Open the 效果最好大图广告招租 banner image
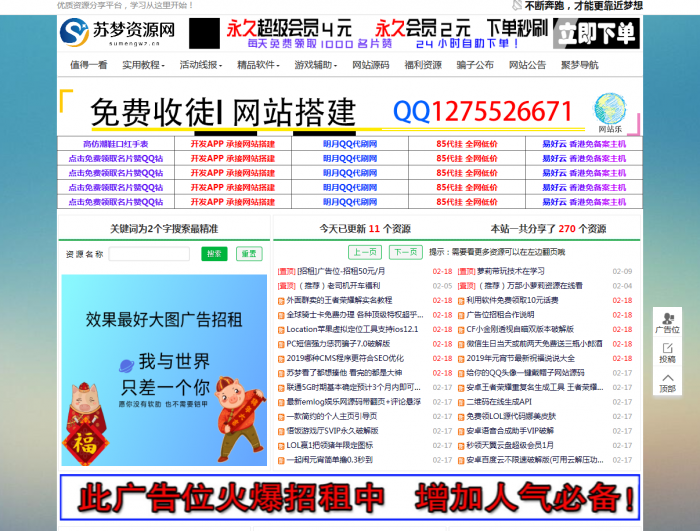 point(163,370)
